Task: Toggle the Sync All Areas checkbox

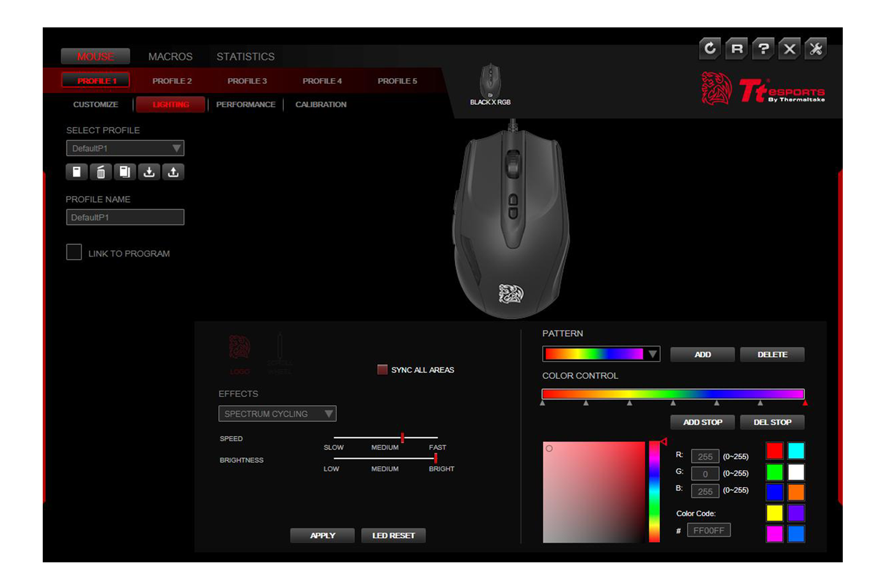Action: point(382,370)
